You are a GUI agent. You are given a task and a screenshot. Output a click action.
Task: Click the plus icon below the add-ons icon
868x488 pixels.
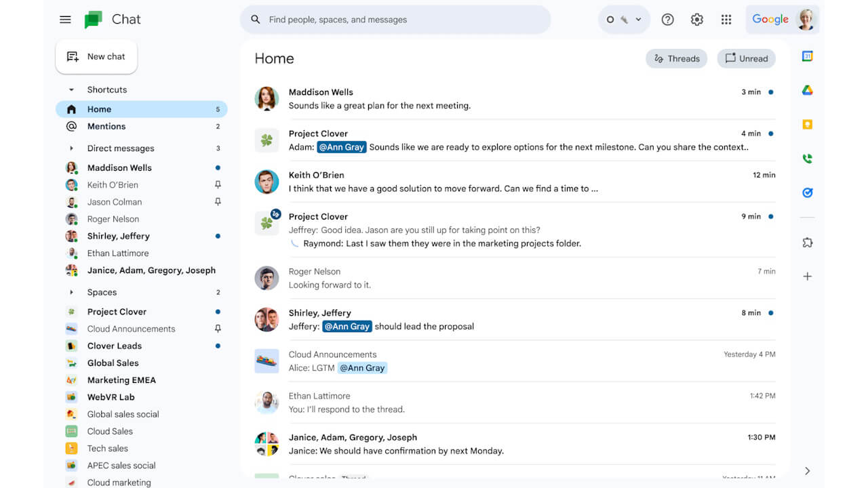[x=807, y=276]
